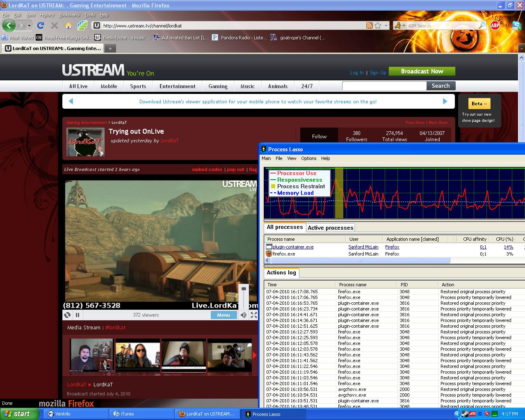The width and height of the screenshot is (525, 420).
Task: Expand hidden system tray icons arrow
Action: 457,414
